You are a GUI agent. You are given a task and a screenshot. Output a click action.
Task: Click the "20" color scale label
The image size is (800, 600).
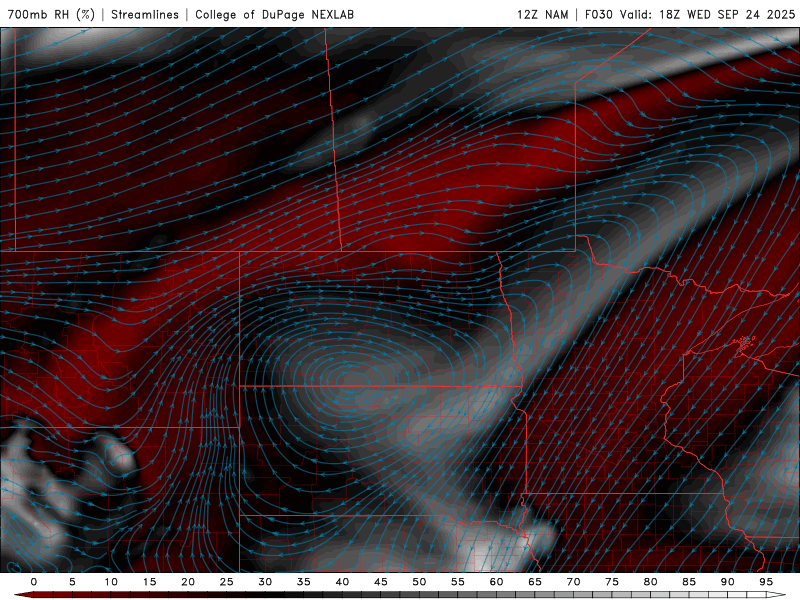click(x=188, y=582)
